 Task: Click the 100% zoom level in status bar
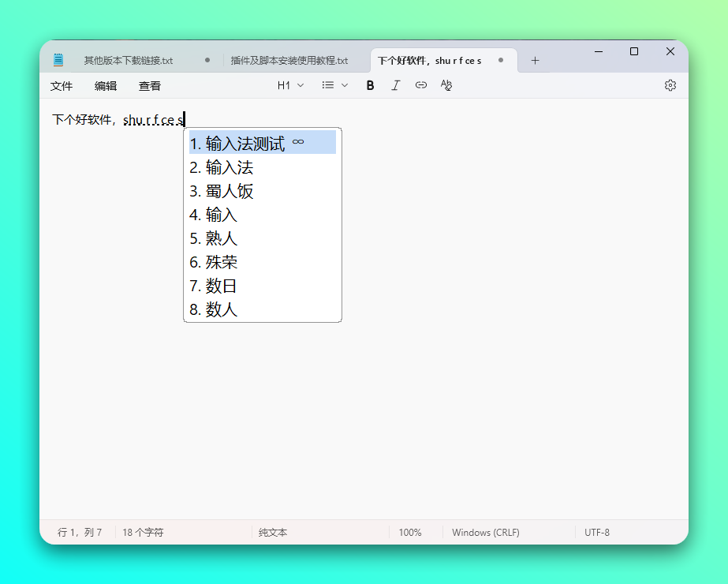pos(410,532)
